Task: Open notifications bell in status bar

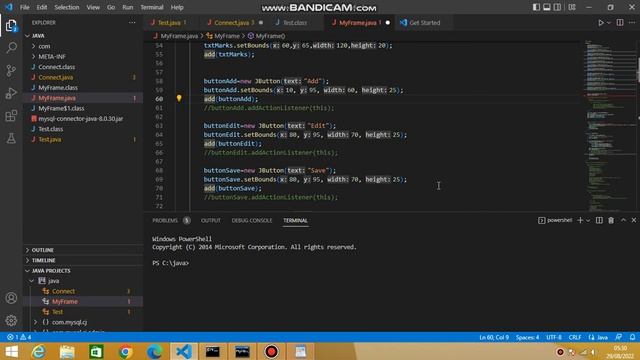Action: coord(632,337)
